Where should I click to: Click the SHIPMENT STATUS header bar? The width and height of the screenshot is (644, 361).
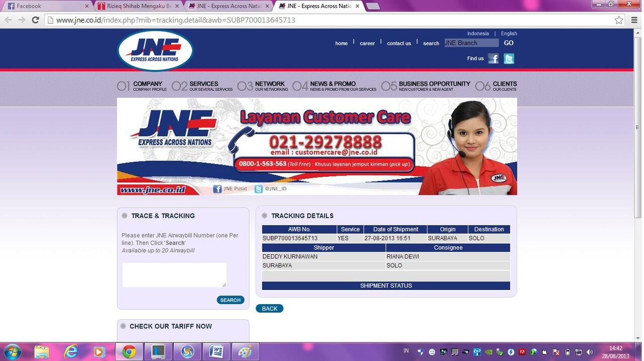click(386, 286)
